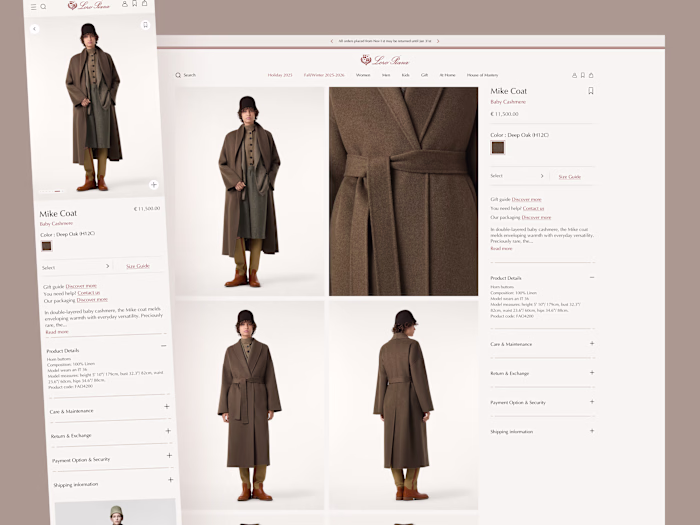Screen dimensions: 700x525
Task: Click mobile Gift guide Discover more link
Action: pyautogui.click(x=81, y=286)
